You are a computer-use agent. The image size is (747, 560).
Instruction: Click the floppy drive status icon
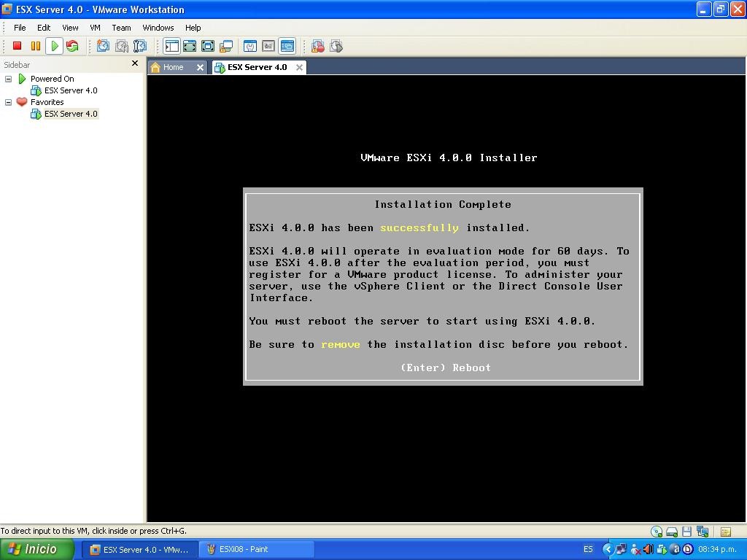[x=686, y=532]
